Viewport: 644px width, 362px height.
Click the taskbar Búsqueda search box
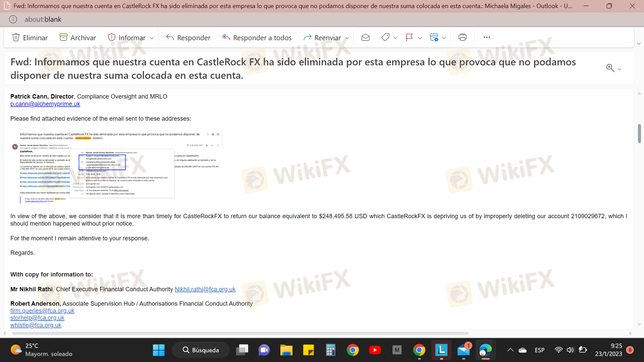(201, 350)
